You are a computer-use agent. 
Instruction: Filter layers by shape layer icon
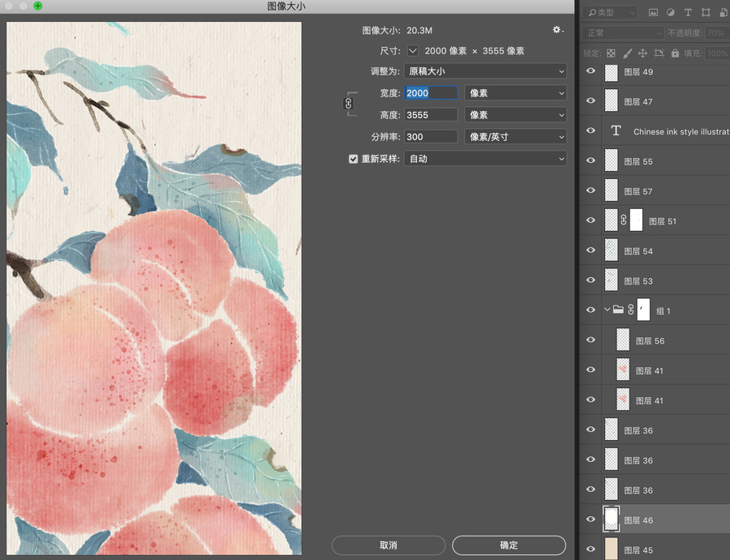point(706,13)
